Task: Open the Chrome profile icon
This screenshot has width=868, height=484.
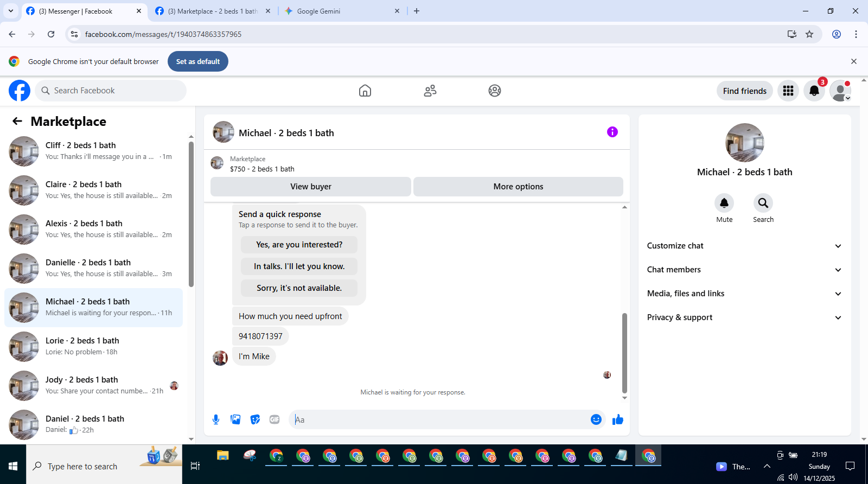Action: pyautogui.click(x=837, y=34)
